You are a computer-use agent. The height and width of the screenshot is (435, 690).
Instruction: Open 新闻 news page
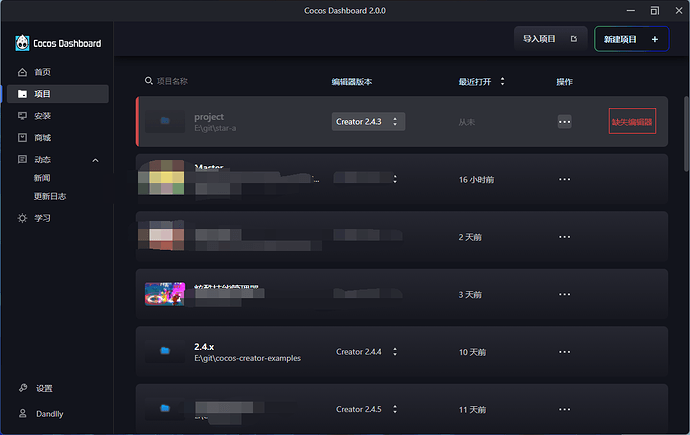42,178
